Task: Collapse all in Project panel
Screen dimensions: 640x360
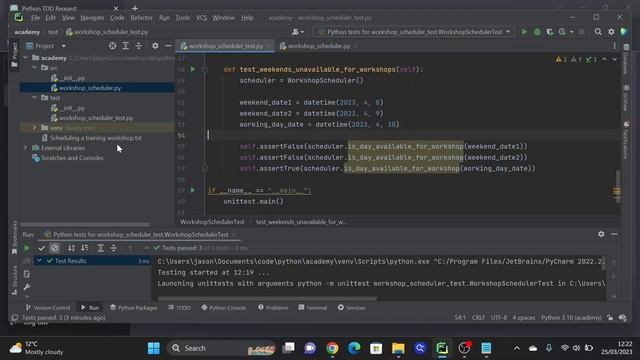Action: pos(139,46)
